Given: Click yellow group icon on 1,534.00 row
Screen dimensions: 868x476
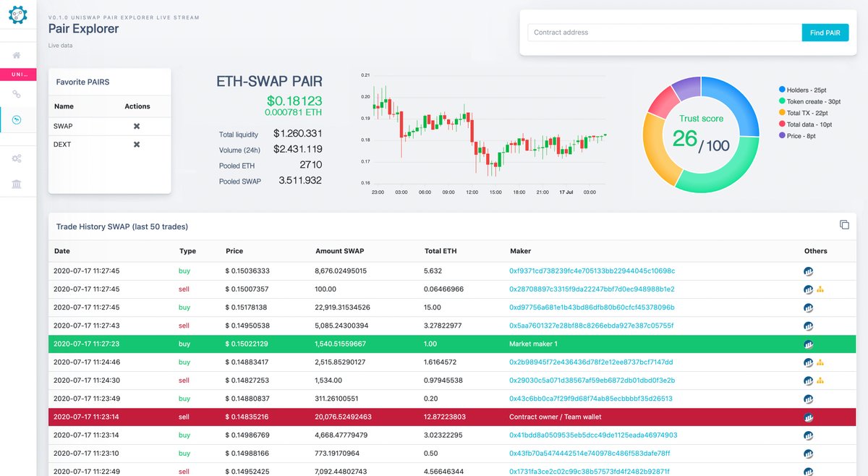Looking at the screenshot, I should click(x=820, y=381).
